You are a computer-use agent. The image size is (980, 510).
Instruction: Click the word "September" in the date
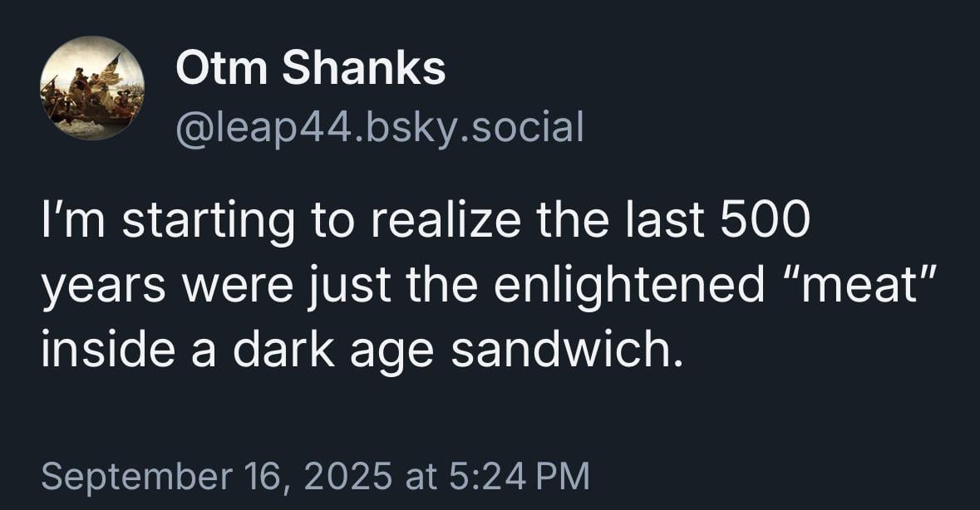point(135,478)
